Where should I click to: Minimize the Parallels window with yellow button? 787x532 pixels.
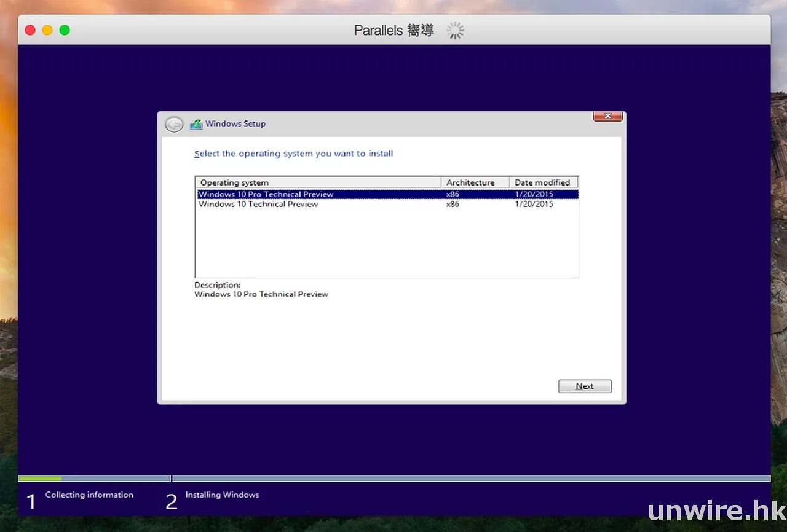[47, 30]
